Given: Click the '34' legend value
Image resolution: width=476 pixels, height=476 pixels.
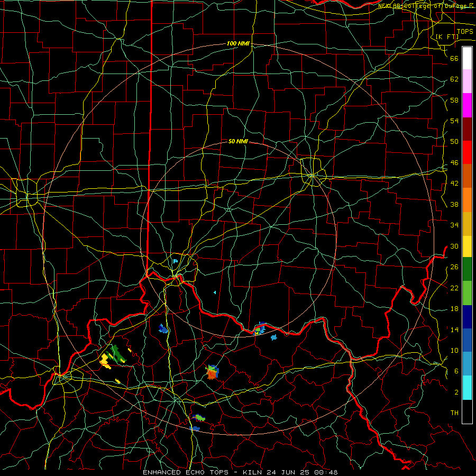Looking at the screenshot, I should (454, 225).
